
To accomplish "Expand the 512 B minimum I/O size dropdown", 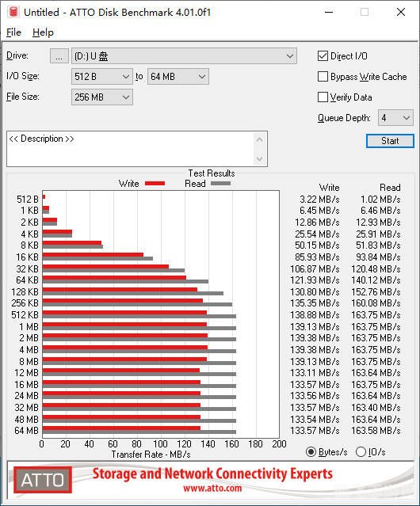I will click(102, 77).
